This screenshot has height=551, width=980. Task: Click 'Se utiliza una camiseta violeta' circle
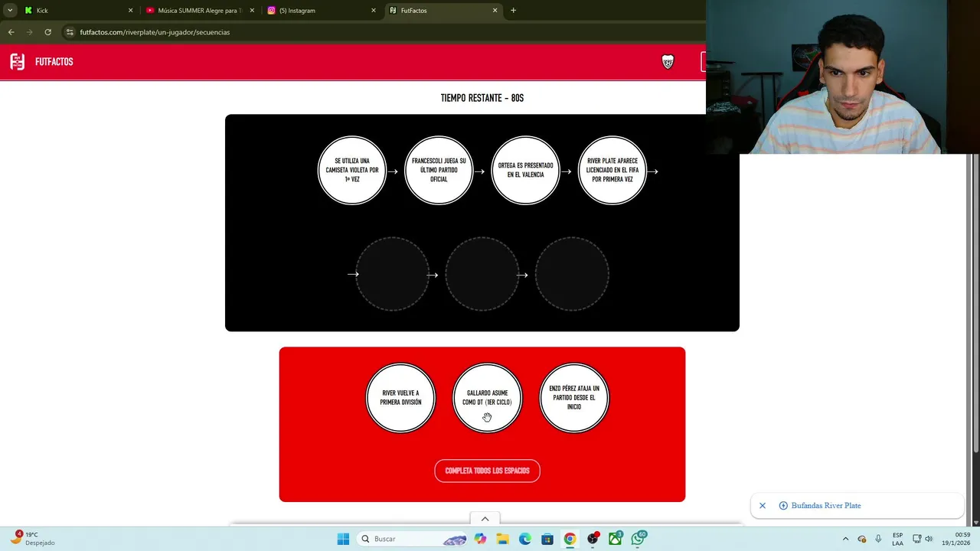tap(352, 170)
